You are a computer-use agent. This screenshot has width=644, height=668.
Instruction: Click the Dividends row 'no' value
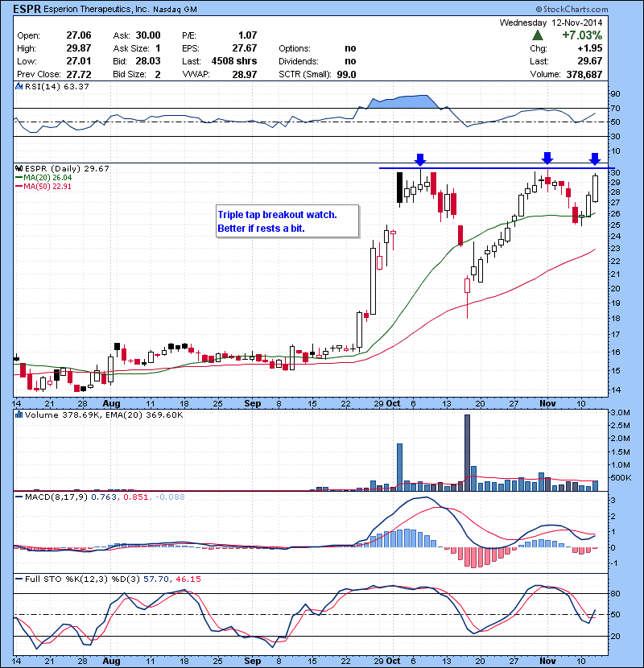pos(350,61)
